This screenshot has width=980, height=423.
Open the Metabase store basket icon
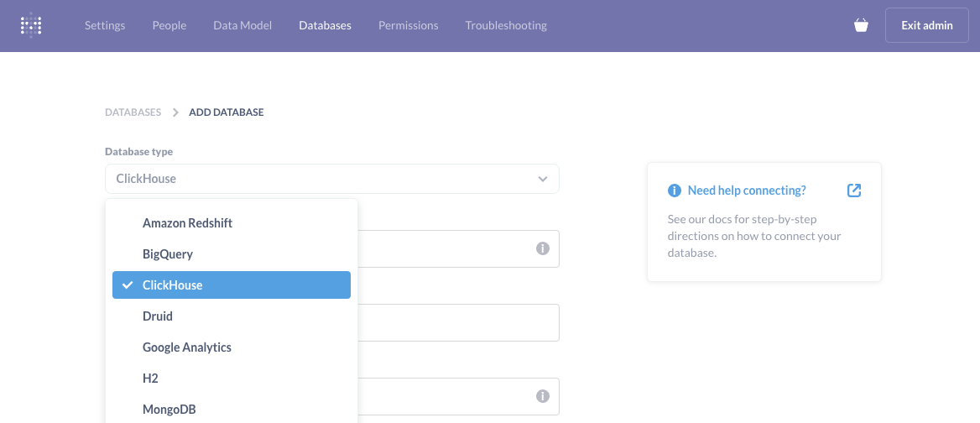(x=861, y=25)
